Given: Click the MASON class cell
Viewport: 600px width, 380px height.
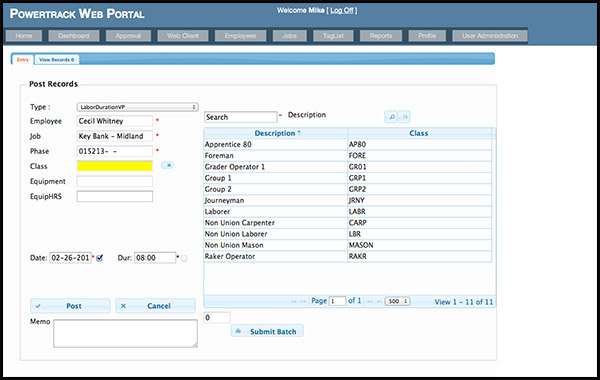Looking at the screenshot, I should click(x=420, y=245).
